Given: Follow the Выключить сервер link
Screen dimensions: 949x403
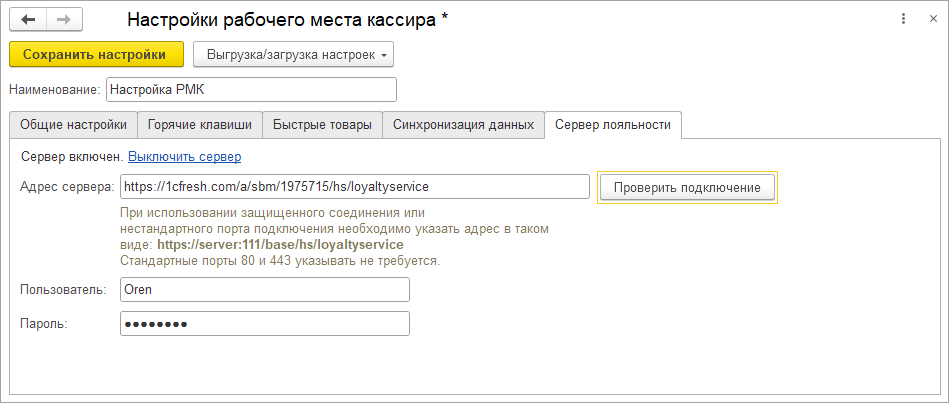Looking at the screenshot, I should coord(184,157).
